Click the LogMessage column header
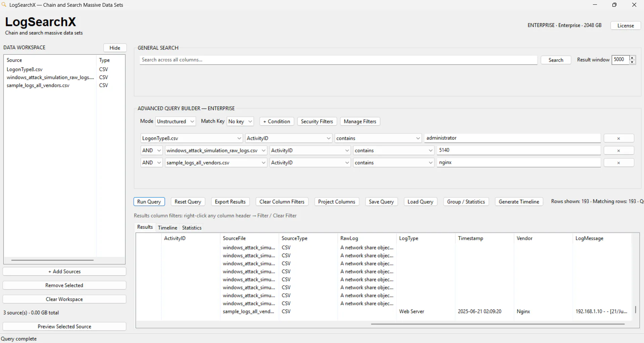Viewport: 644px width, 343px height. click(x=602, y=238)
